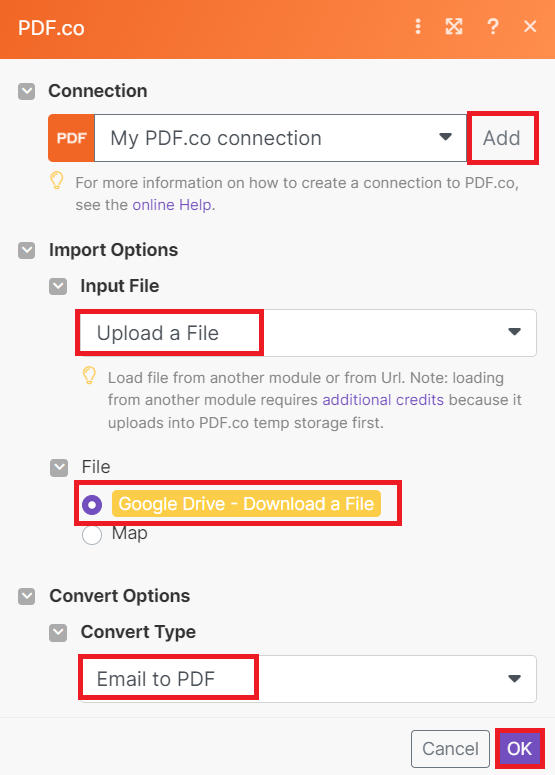Click the Add connection button
The width and height of the screenshot is (555, 775).
502,138
